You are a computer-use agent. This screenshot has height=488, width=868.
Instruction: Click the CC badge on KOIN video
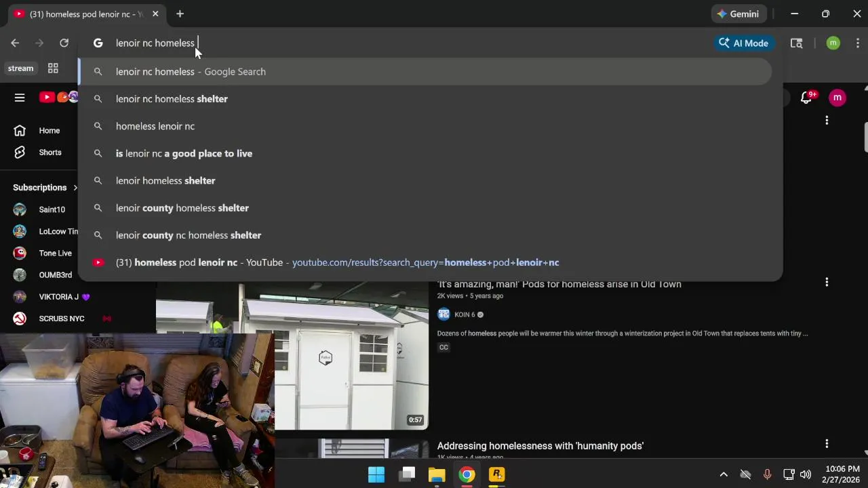click(x=443, y=347)
